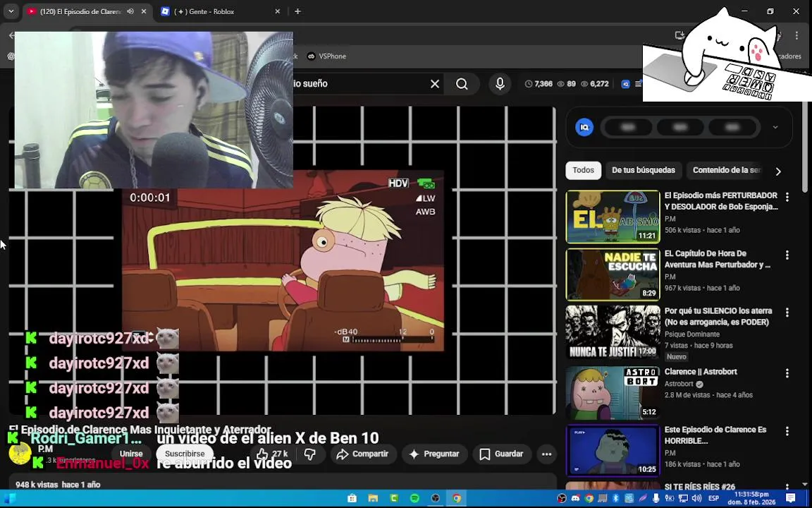
Task: Open options menu for Clarence HORRIBLE video
Action: 787,431
